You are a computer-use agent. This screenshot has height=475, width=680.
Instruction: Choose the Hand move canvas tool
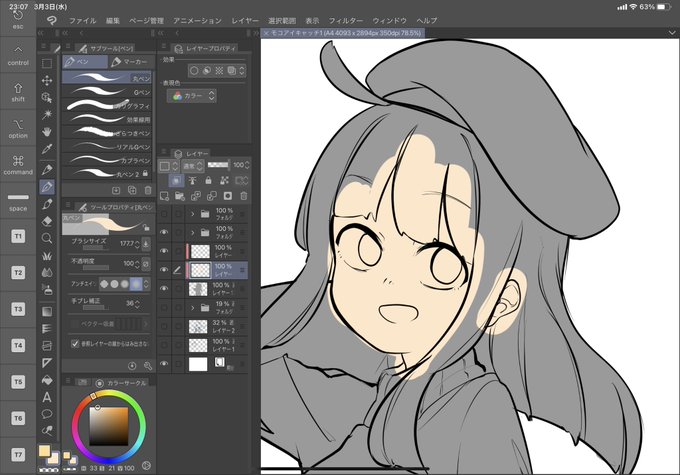click(x=47, y=132)
